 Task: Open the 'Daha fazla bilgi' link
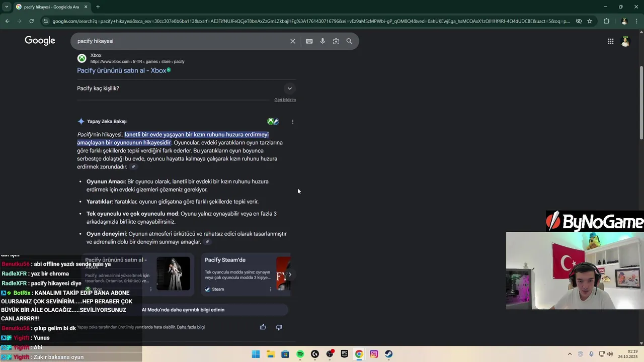pos(191,327)
